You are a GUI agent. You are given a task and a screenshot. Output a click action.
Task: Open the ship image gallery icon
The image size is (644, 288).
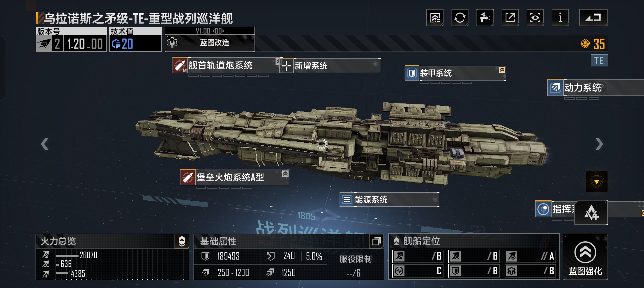click(435, 18)
